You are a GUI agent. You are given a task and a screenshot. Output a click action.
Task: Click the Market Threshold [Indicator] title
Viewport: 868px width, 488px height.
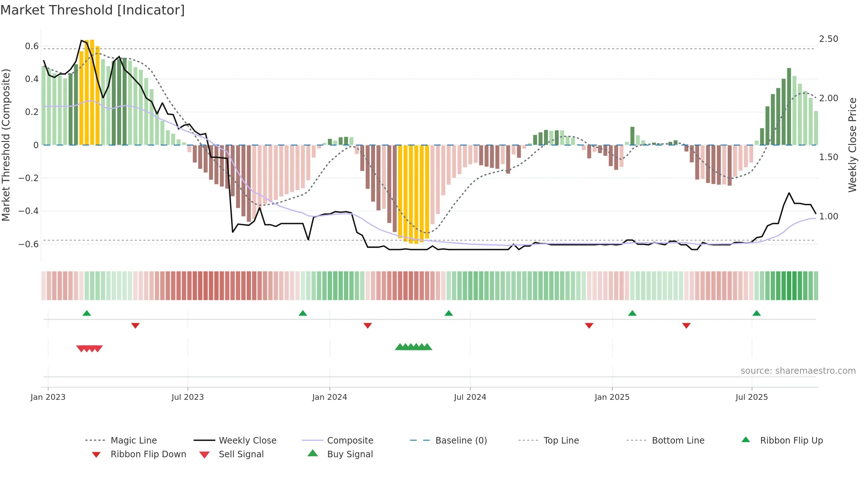tap(93, 10)
